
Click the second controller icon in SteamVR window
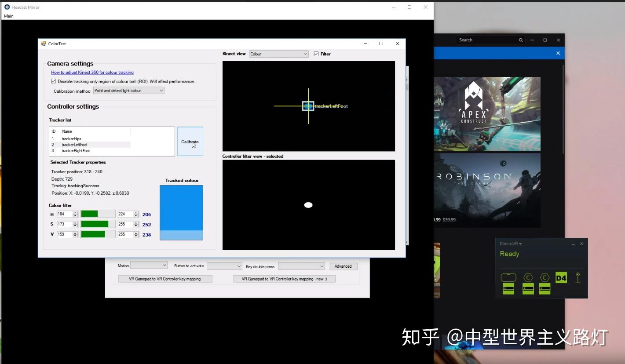(544, 277)
